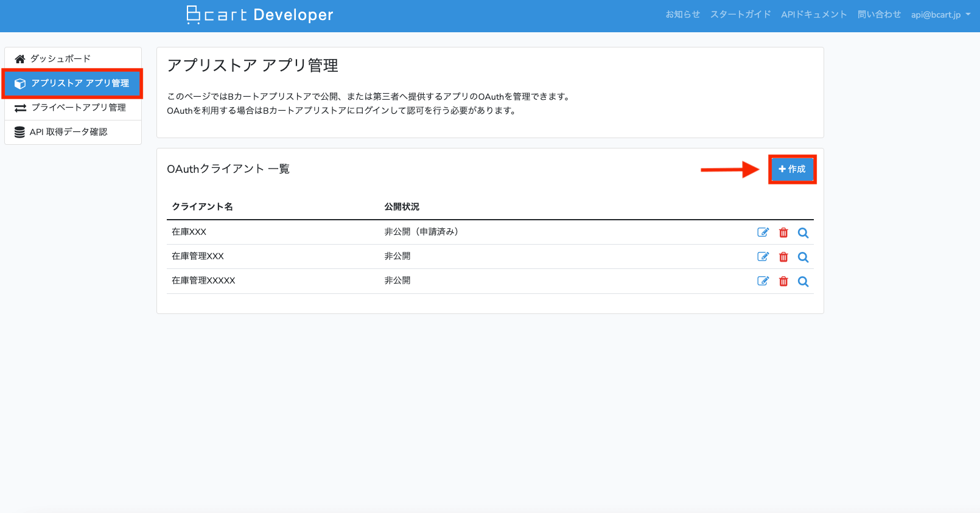Open the お知らせ link in header
Image resolution: width=980 pixels, height=513 pixels.
682,15
